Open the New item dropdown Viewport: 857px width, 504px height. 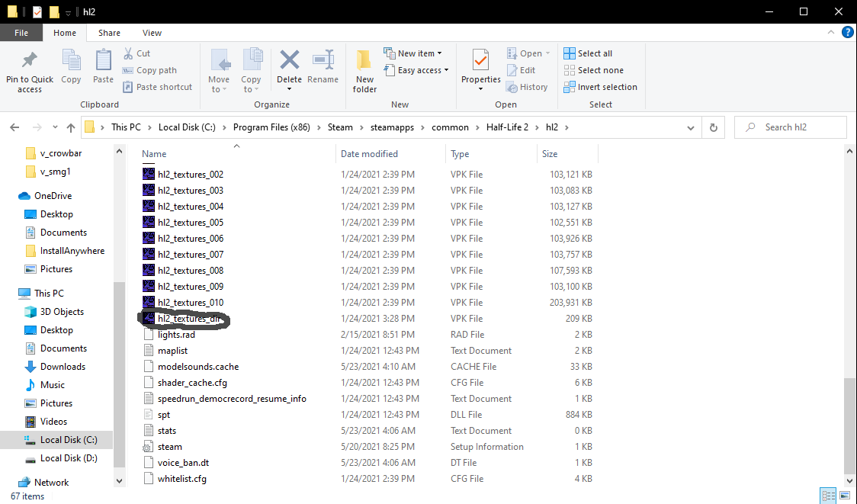pyautogui.click(x=412, y=53)
